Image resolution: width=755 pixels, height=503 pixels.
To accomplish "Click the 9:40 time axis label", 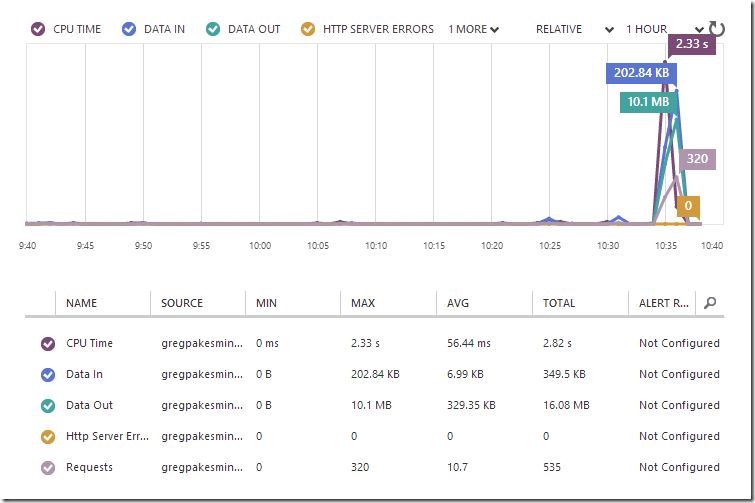I will [x=27, y=246].
